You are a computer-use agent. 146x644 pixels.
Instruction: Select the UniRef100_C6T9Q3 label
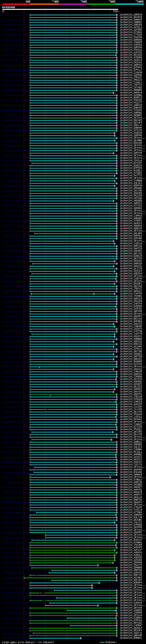point(131,87)
